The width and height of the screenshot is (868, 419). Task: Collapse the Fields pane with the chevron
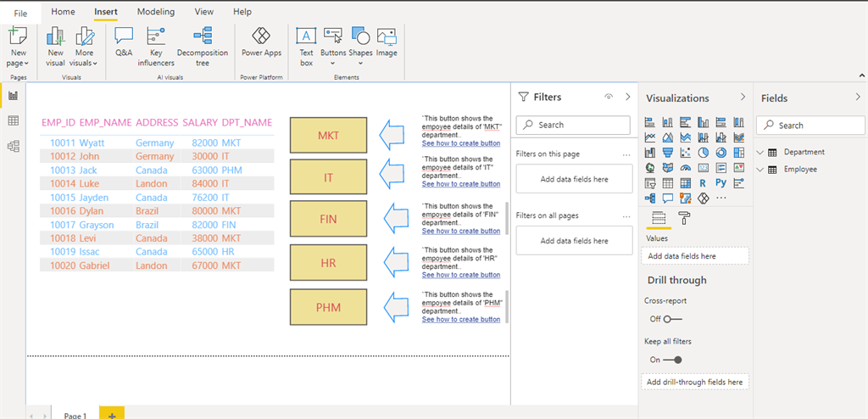[x=858, y=98]
